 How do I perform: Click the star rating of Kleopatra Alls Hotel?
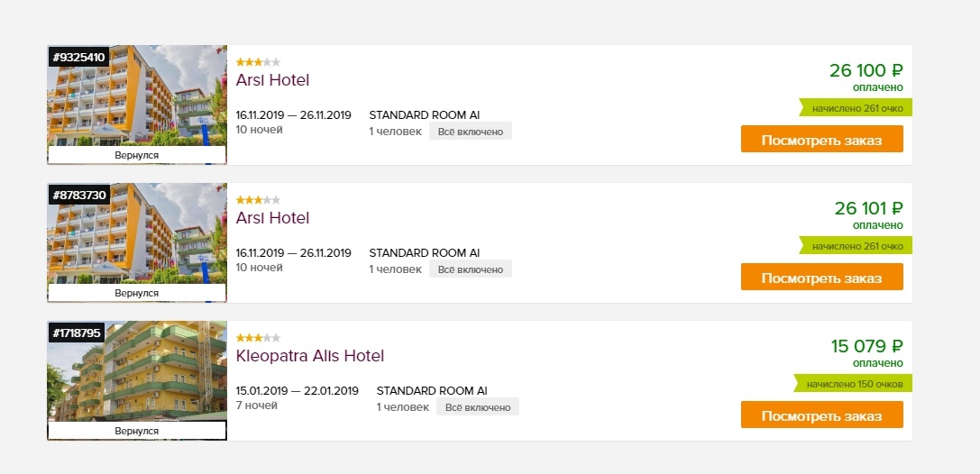click(258, 338)
